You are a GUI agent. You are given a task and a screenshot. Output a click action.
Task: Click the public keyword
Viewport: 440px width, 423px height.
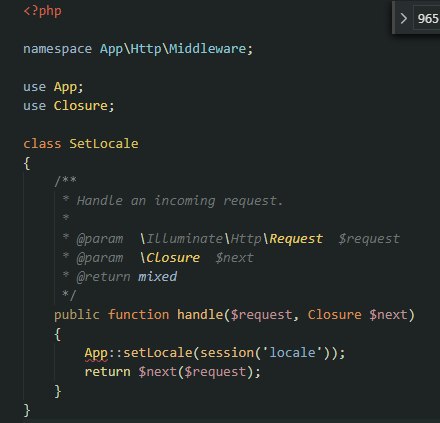tap(77, 315)
